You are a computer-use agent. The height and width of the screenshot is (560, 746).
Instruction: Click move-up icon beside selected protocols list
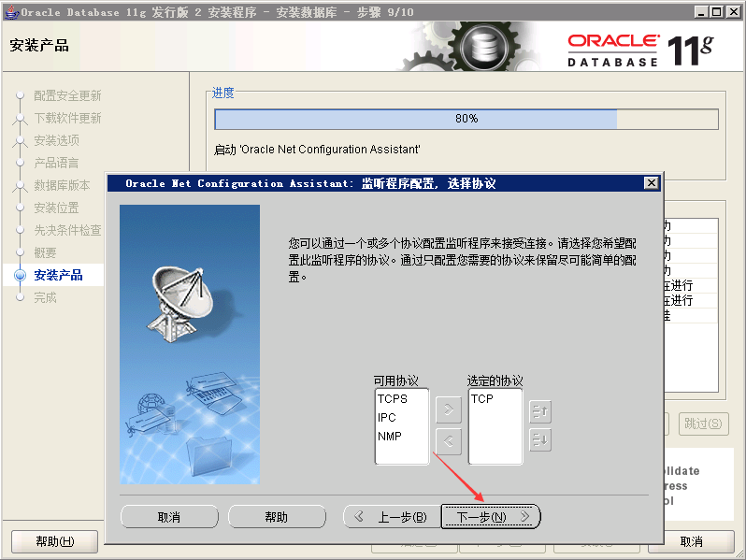[x=540, y=411]
